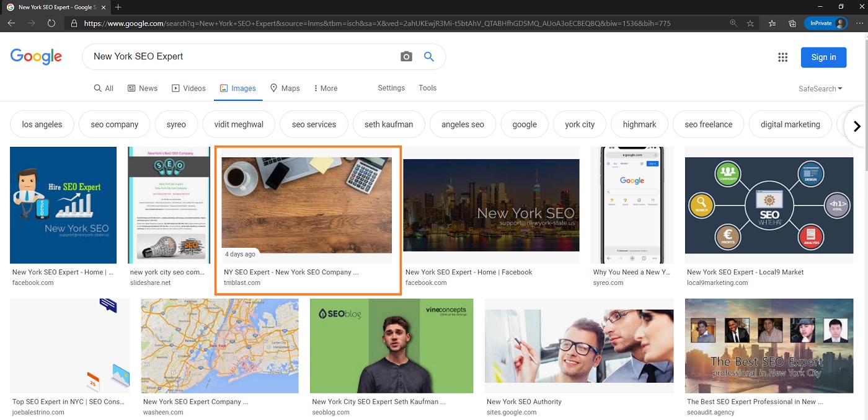Open a new browser tab
868x420 pixels.
click(118, 7)
